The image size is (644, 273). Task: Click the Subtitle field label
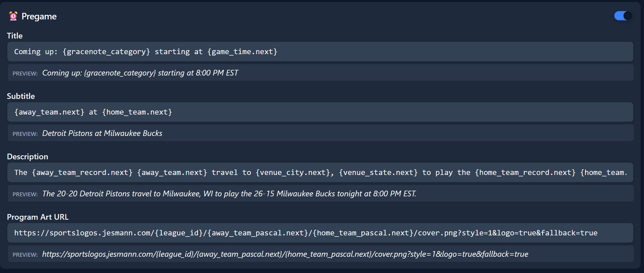point(21,96)
